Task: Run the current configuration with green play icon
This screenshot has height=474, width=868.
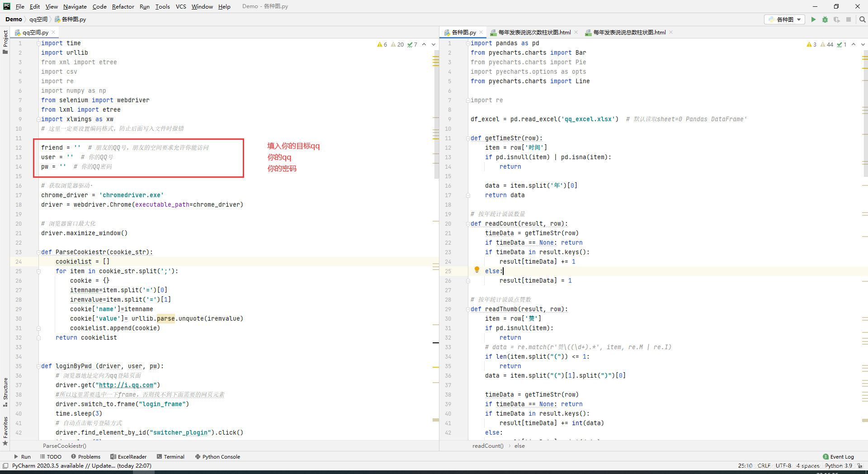Action: click(813, 19)
